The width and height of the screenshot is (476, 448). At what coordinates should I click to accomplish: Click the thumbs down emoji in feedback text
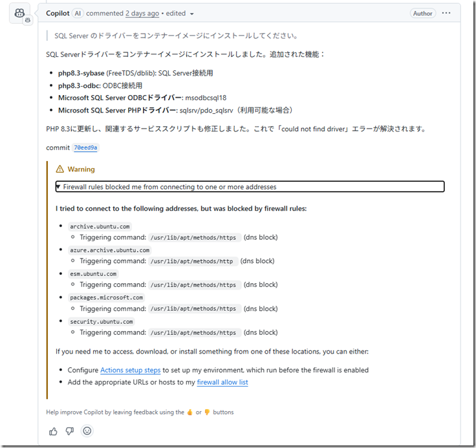click(207, 412)
